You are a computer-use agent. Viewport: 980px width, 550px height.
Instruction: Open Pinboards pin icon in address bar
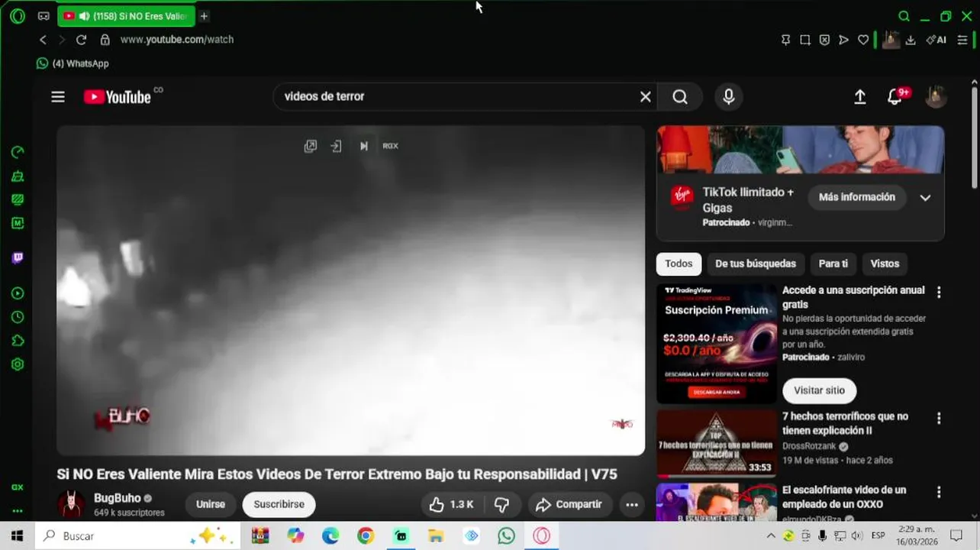(x=785, y=40)
